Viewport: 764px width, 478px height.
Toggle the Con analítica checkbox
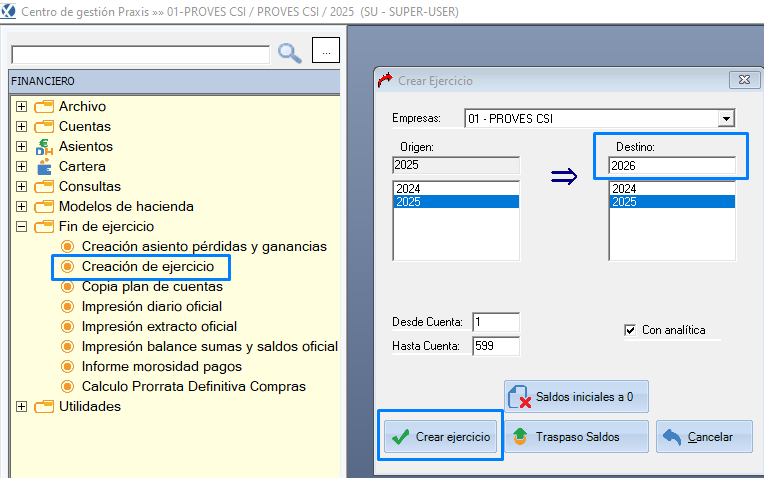630,330
